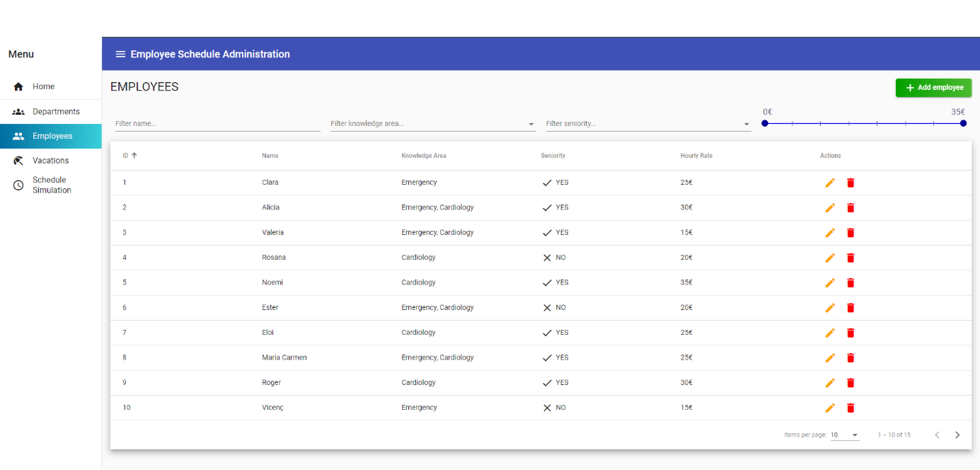This screenshot has width=980, height=470.
Task: Open Home in the side menu
Action: [51, 86]
